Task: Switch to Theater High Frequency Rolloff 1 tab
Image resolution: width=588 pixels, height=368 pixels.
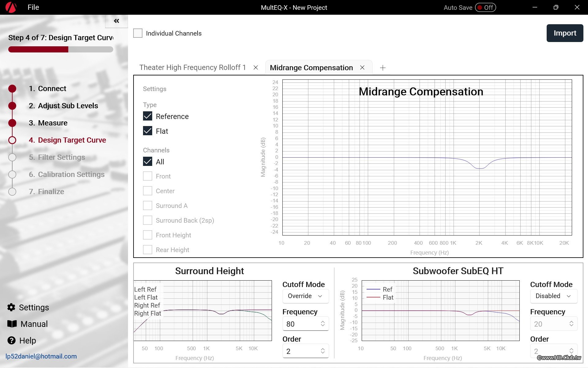Action: [x=192, y=67]
